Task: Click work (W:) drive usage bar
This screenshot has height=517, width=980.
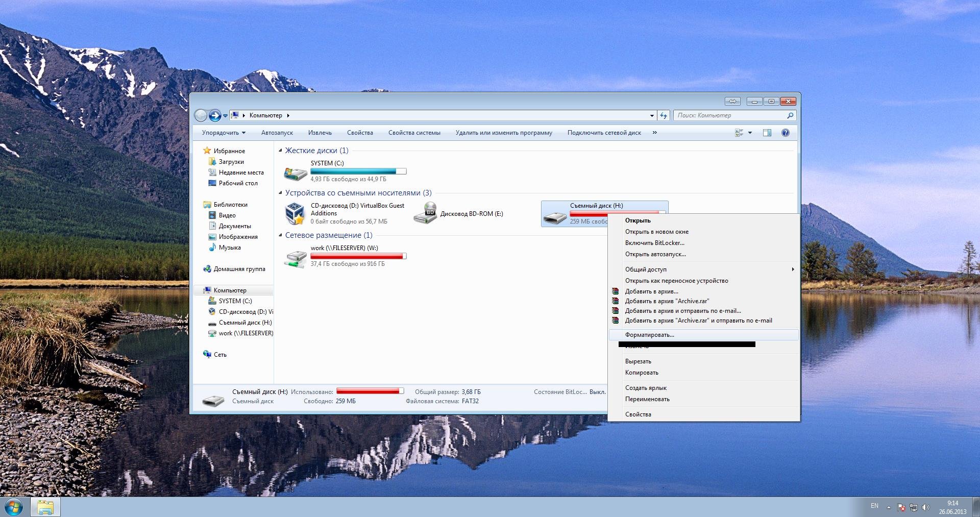Action: point(358,256)
